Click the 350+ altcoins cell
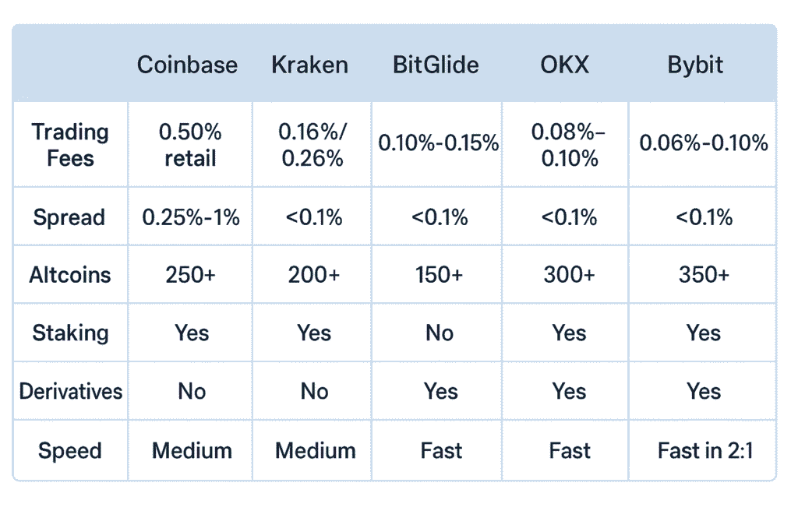 [704, 275]
